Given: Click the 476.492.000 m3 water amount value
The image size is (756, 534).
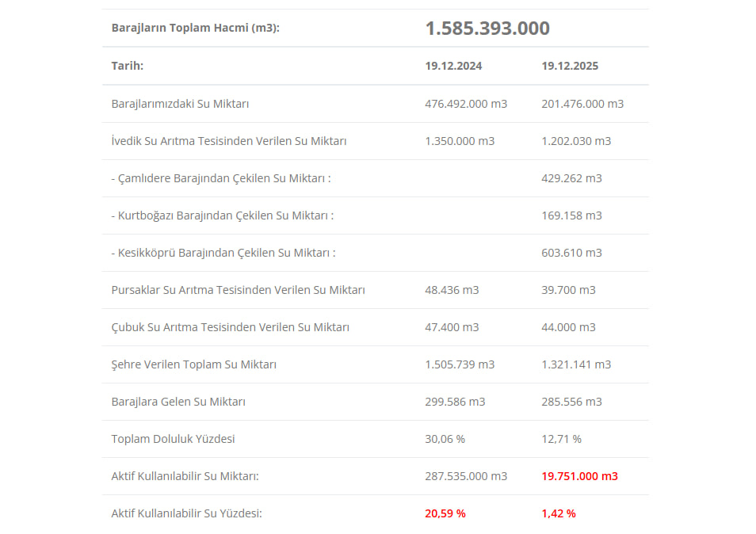Looking at the screenshot, I should [x=466, y=104].
